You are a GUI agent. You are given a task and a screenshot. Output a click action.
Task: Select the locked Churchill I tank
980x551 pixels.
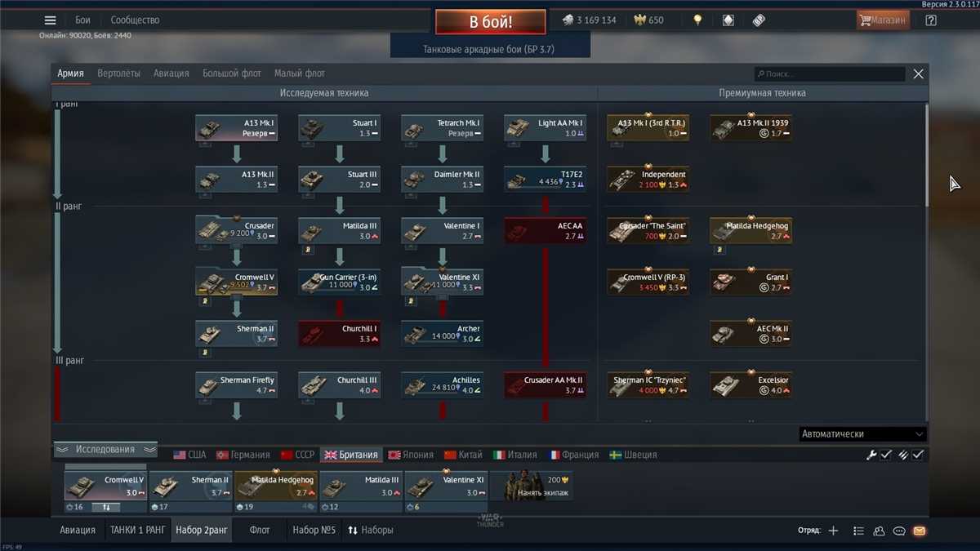[x=340, y=334]
